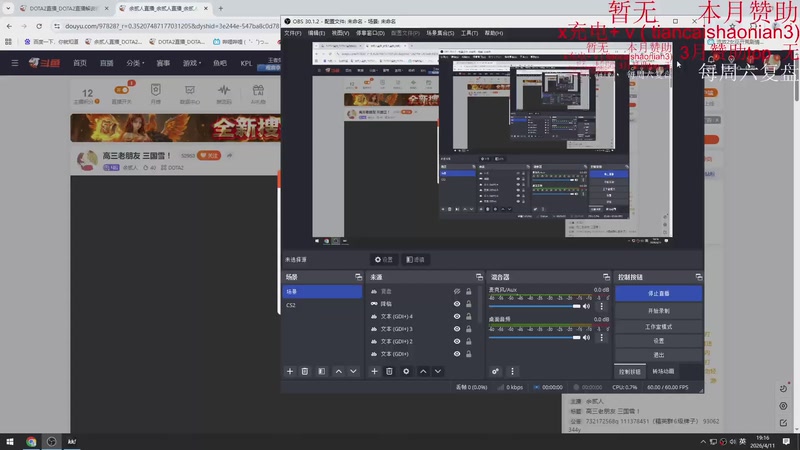Open the 月榜 badge icon on Douyu
Screen dimensions: 800x450
pos(156,94)
